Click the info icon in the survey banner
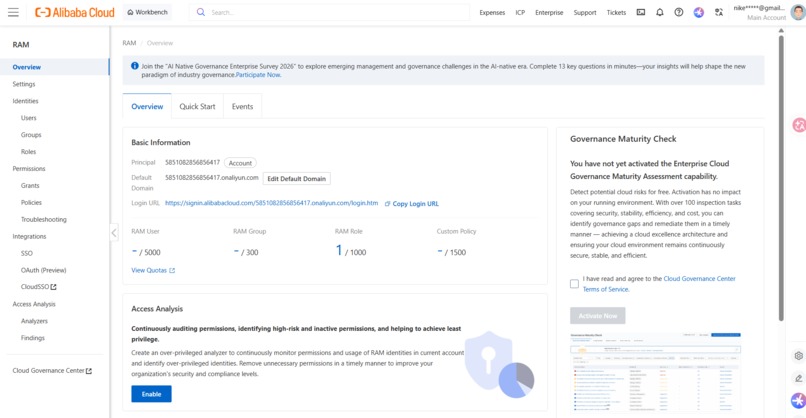 [x=135, y=66]
